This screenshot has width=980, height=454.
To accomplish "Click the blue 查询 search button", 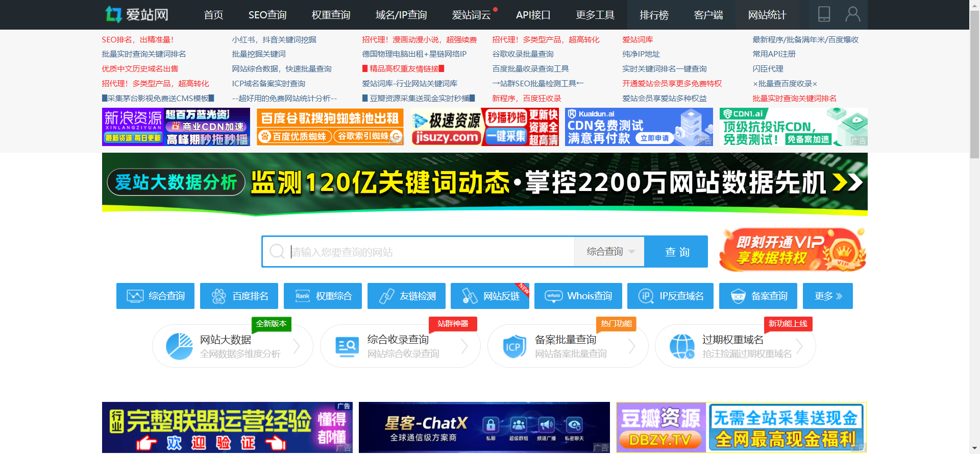I will (676, 251).
